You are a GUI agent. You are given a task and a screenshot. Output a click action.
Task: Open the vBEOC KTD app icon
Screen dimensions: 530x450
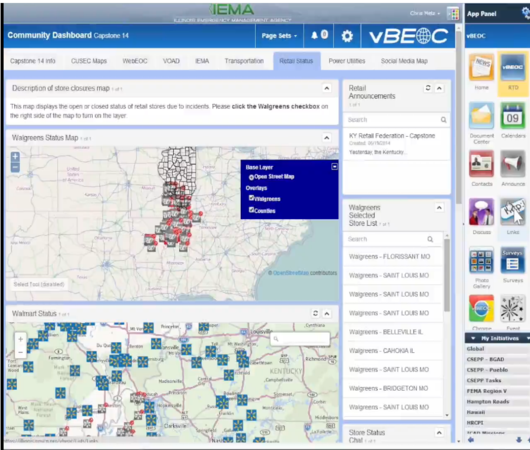[x=513, y=67]
